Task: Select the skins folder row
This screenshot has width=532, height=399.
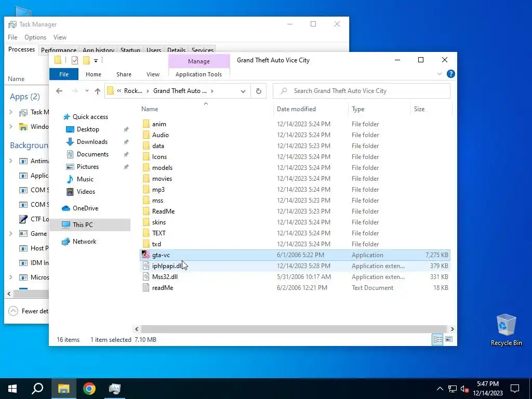Action: [295, 222]
